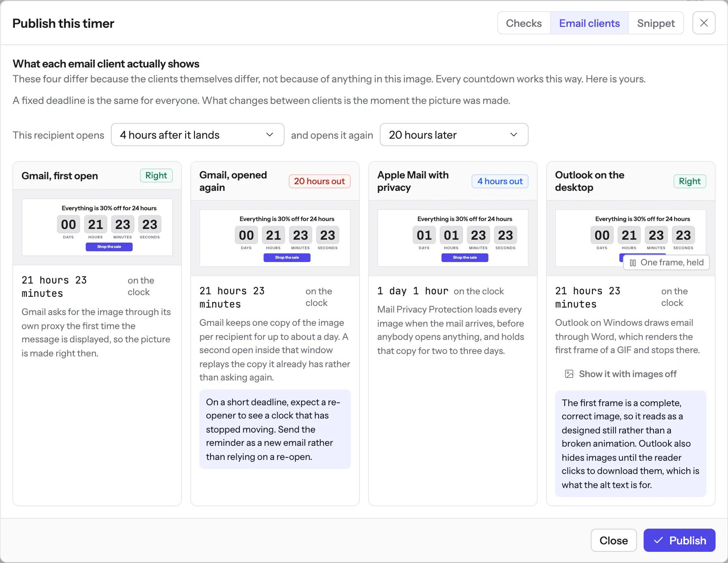Click 'Shop the sale' in the Gmail first open preview
The width and height of the screenshot is (728, 563).
(x=109, y=247)
